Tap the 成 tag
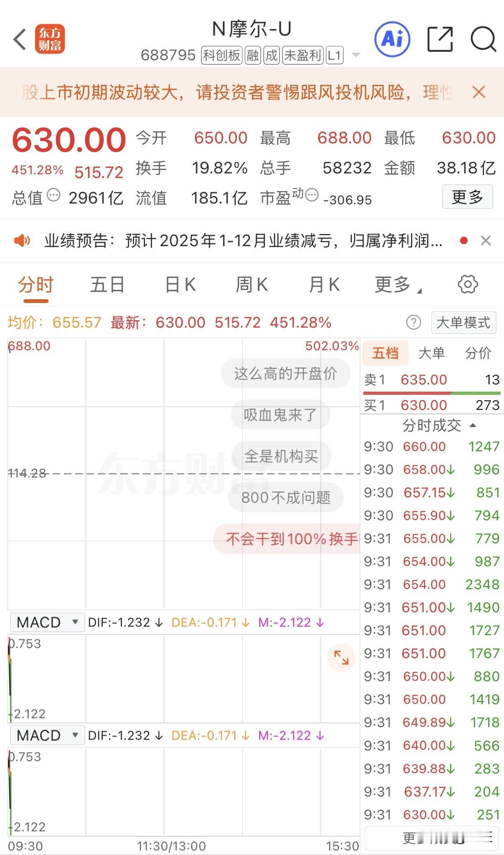Viewport: 504px width, 855px height. coord(272,55)
